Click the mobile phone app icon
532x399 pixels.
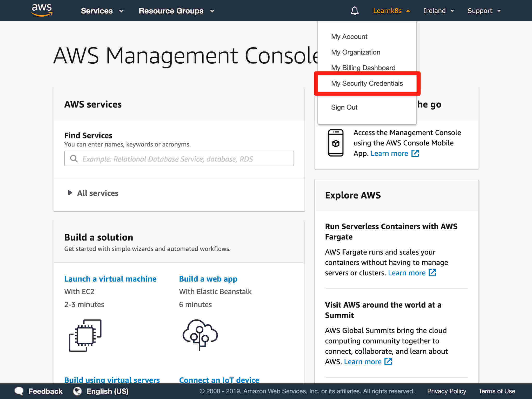(x=336, y=143)
